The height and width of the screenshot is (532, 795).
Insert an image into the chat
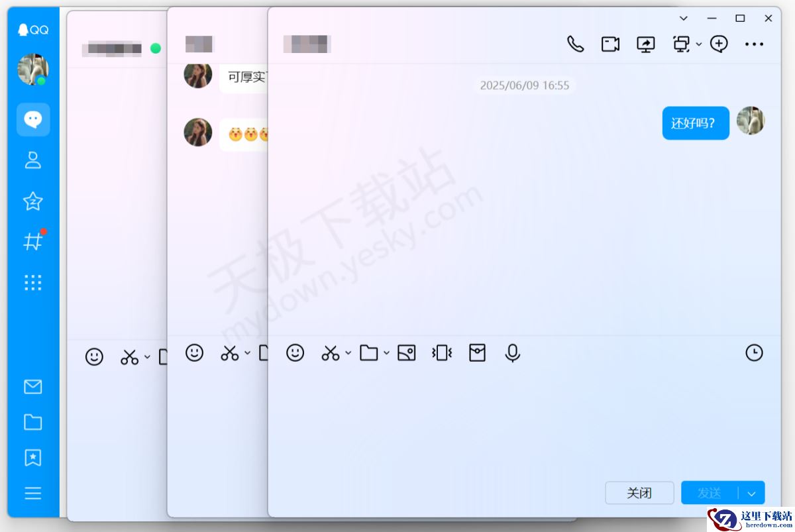407,352
